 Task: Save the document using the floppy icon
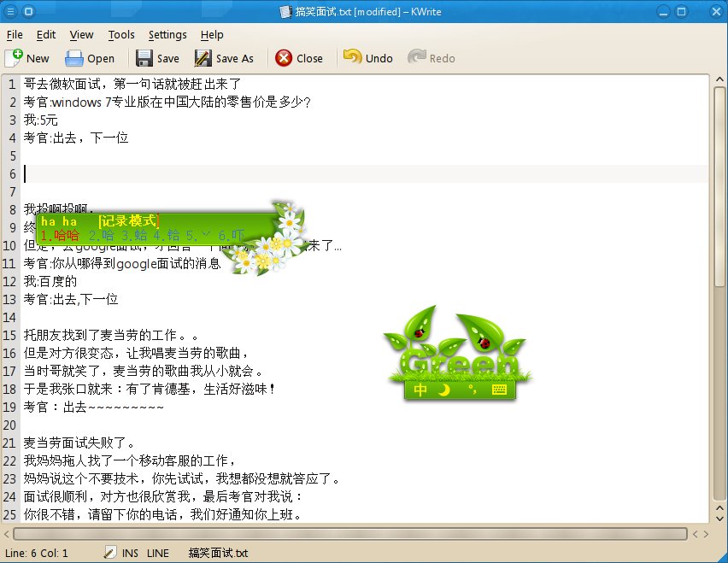point(144,58)
